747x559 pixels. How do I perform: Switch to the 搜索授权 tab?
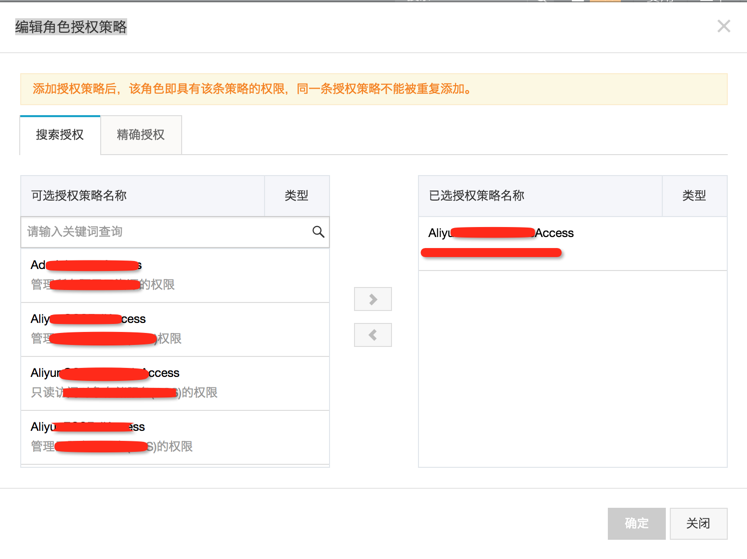coord(60,135)
